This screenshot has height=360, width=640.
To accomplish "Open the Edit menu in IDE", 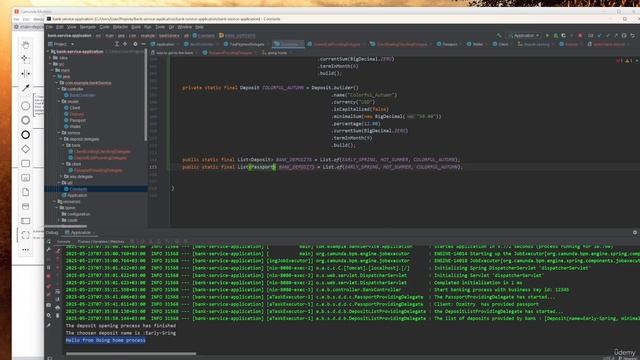I will pos(60,27).
